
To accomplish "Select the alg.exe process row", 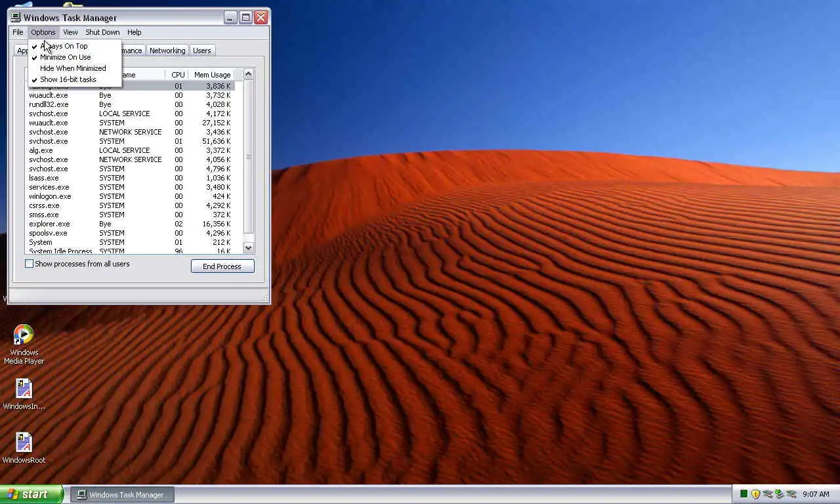I will coord(130,150).
